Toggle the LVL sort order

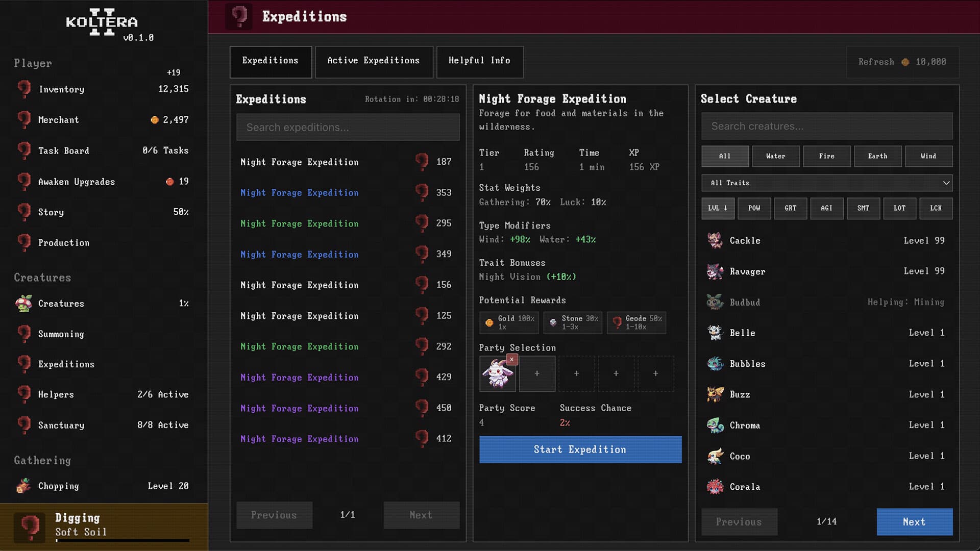click(718, 208)
